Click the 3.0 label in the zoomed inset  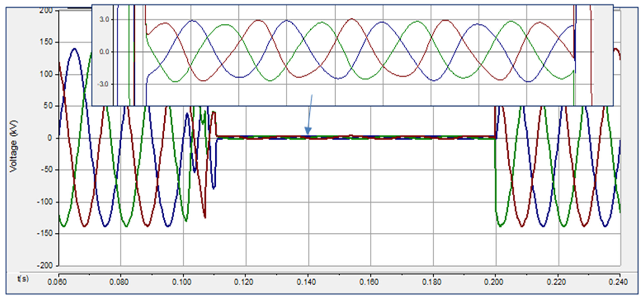point(104,20)
